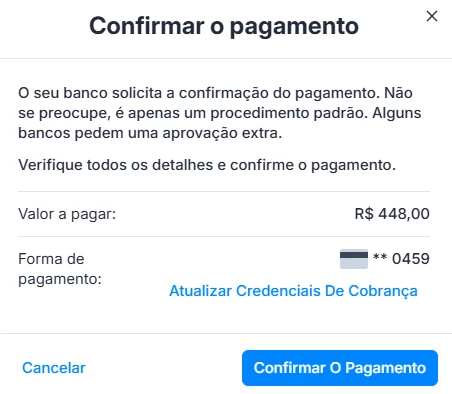This screenshot has height=394, width=452.
Task: Click the Confirmar O Pagamento button
Action: point(340,368)
